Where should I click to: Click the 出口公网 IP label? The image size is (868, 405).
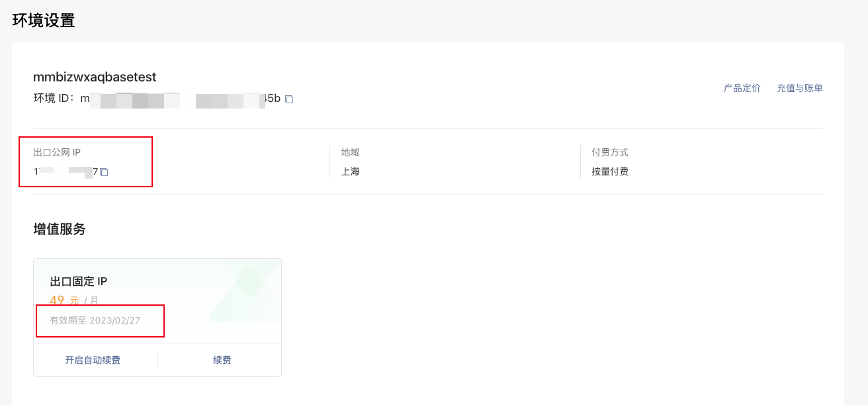coord(57,152)
